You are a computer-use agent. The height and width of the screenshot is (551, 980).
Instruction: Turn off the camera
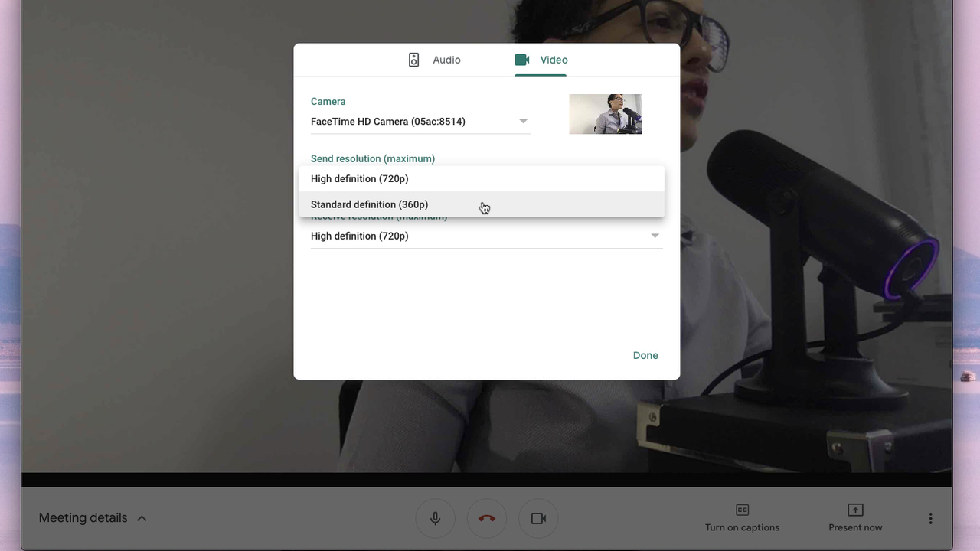(538, 518)
